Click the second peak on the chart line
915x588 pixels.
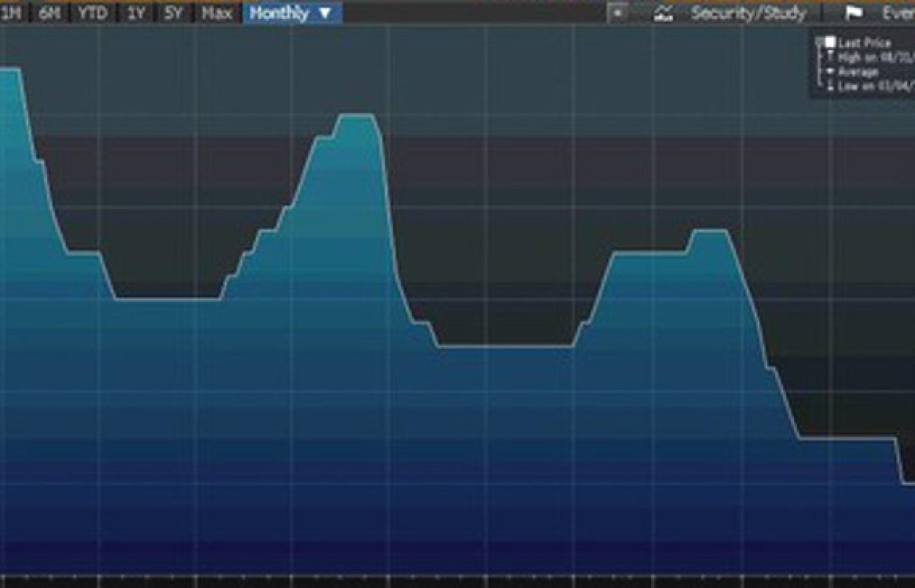357,116
